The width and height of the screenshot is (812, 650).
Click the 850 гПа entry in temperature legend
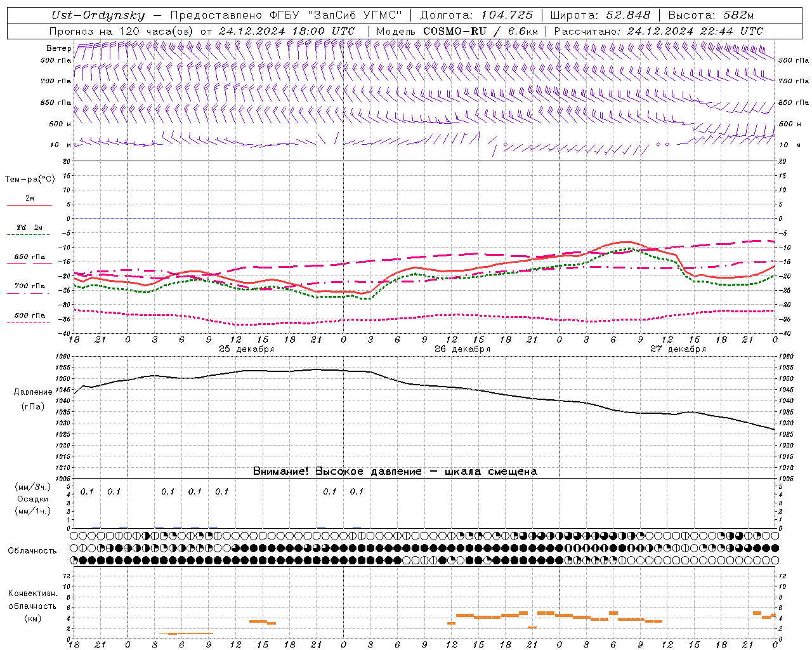(x=30, y=257)
